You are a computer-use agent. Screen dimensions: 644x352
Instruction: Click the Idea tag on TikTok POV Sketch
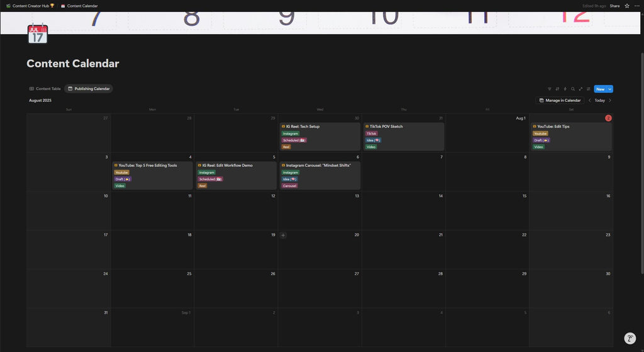tap(374, 140)
